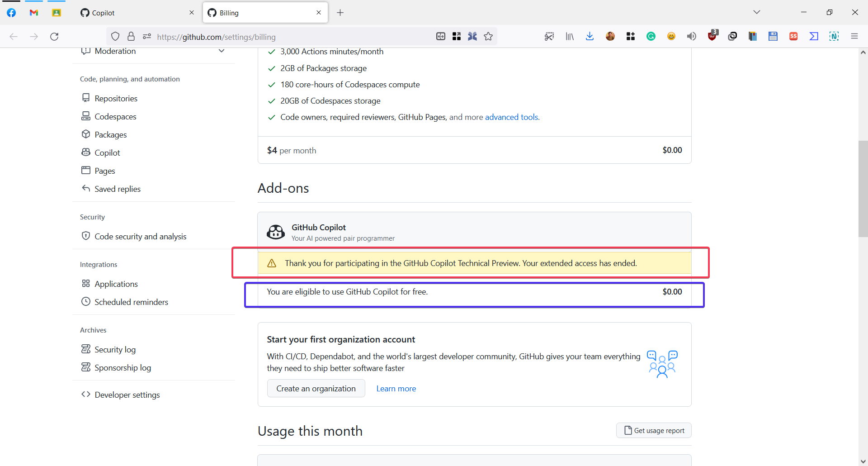Open Copilot settings from the sidebar
The image size is (868, 466).
point(107,152)
